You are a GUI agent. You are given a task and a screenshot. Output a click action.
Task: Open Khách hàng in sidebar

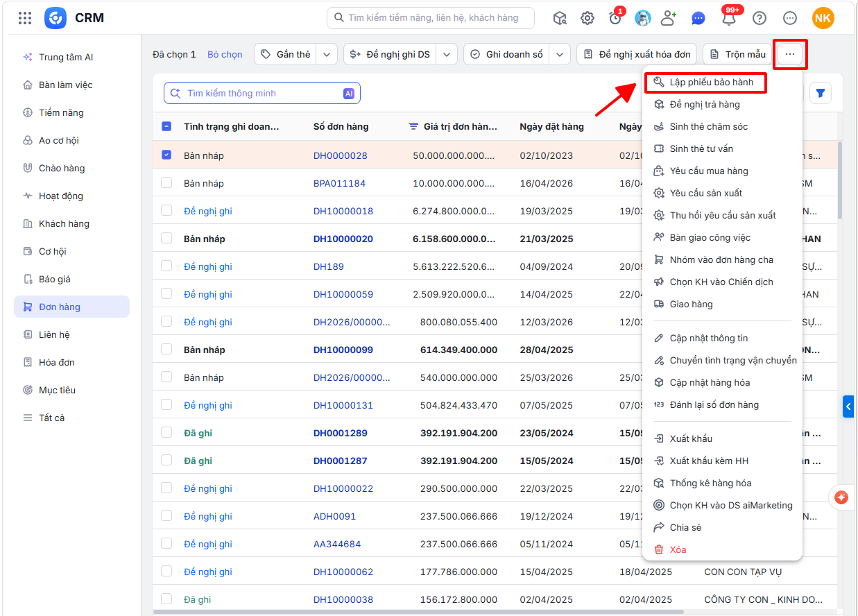71,223
